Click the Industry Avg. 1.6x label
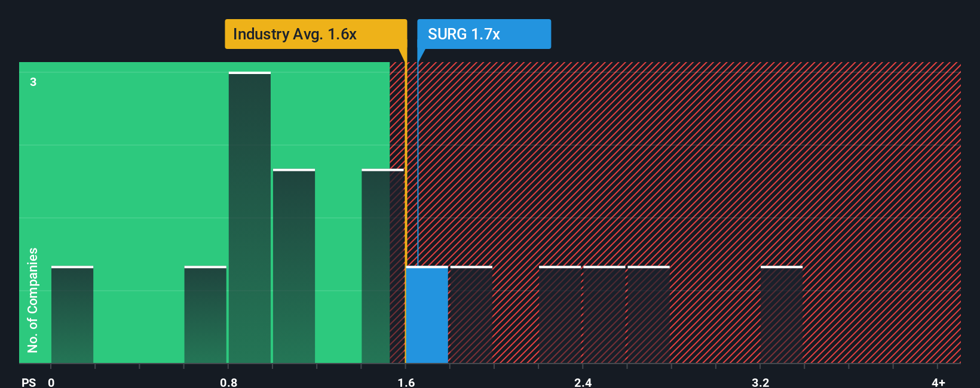 316,34
